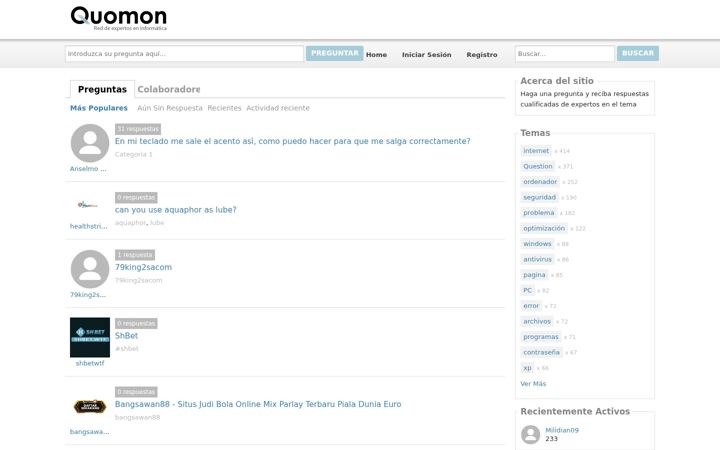
Task: Open bangsawa... avatar thumbnail
Action: [90, 406]
